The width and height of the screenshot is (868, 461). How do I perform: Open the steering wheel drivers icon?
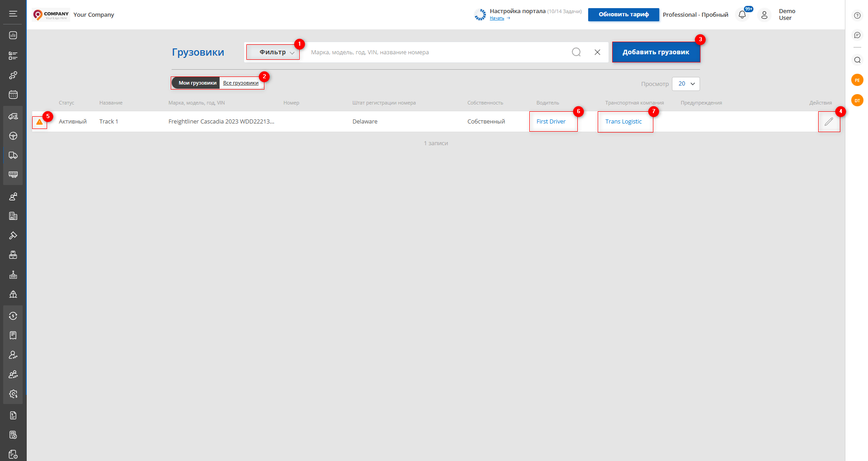(x=13, y=136)
